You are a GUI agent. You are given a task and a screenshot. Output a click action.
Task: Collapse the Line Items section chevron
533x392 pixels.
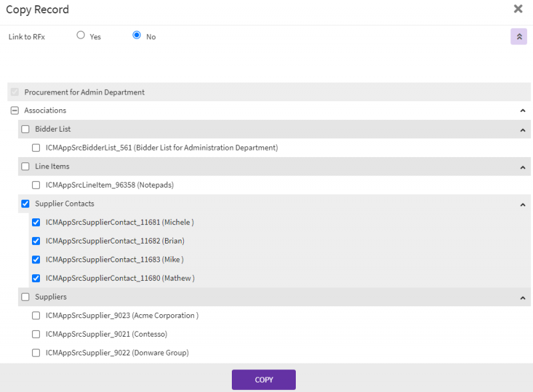click(x=523, y=166)
